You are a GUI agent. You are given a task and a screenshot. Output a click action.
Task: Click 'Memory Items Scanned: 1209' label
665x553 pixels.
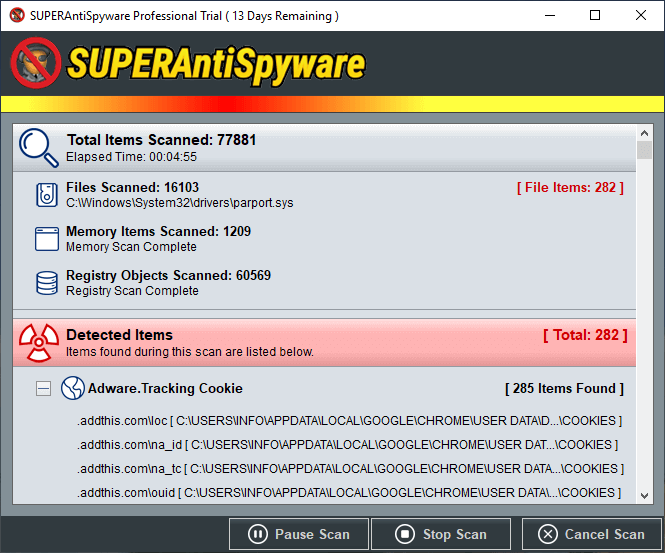(x=159, y=232)
